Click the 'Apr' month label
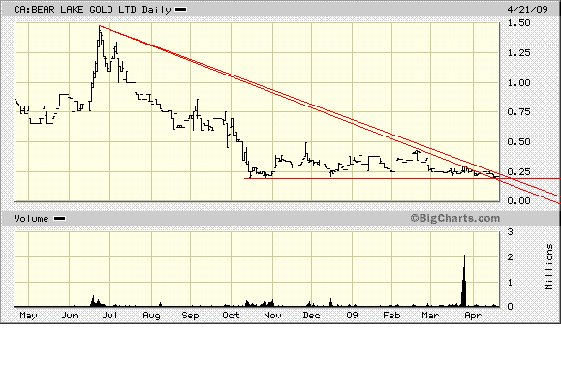Viewport: 561px width, 392px height. (x=473, y=316)
